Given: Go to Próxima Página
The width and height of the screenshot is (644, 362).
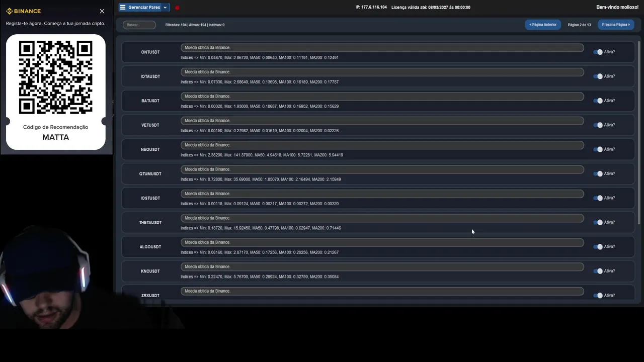Looking at the screenshot, I should [616, 25].
